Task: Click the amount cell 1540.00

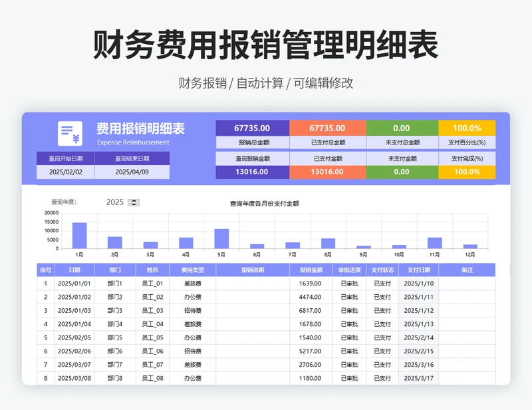Action: pos(311,337)
